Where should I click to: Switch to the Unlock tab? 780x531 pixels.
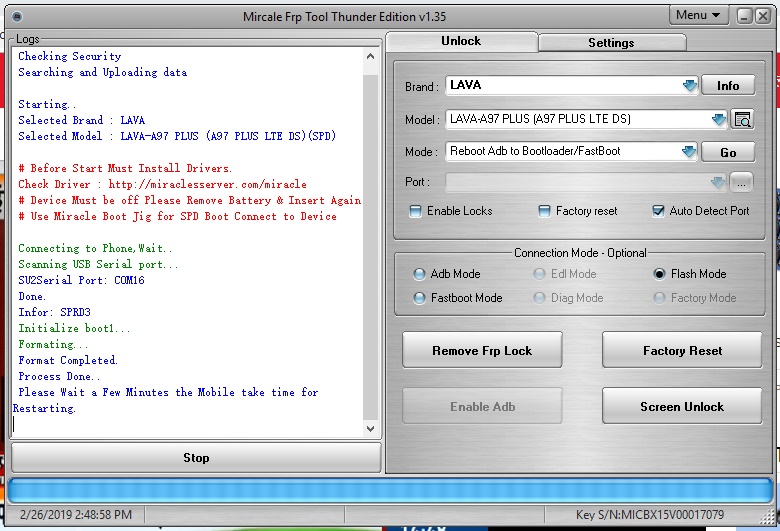[x=461, y=41]
